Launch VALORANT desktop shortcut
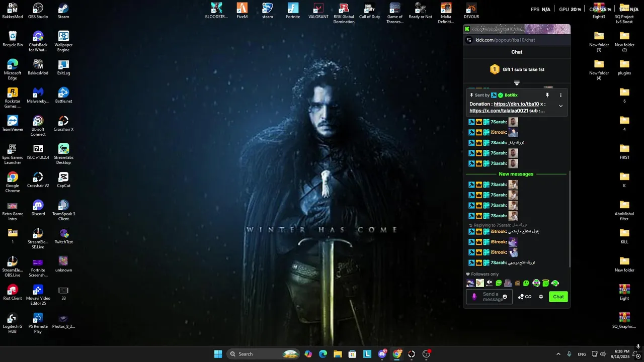The width and height of the screenshot is (644, 362). click(318, 11)
